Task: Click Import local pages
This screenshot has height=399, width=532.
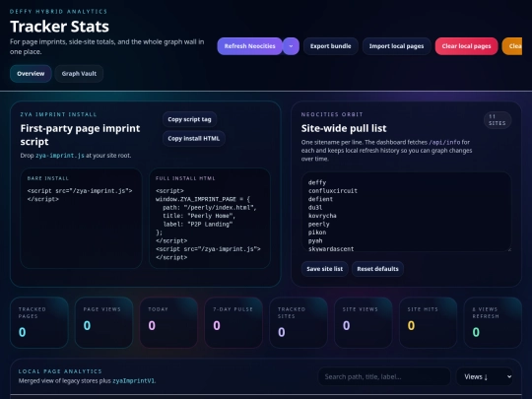Action: click(396, 46)
